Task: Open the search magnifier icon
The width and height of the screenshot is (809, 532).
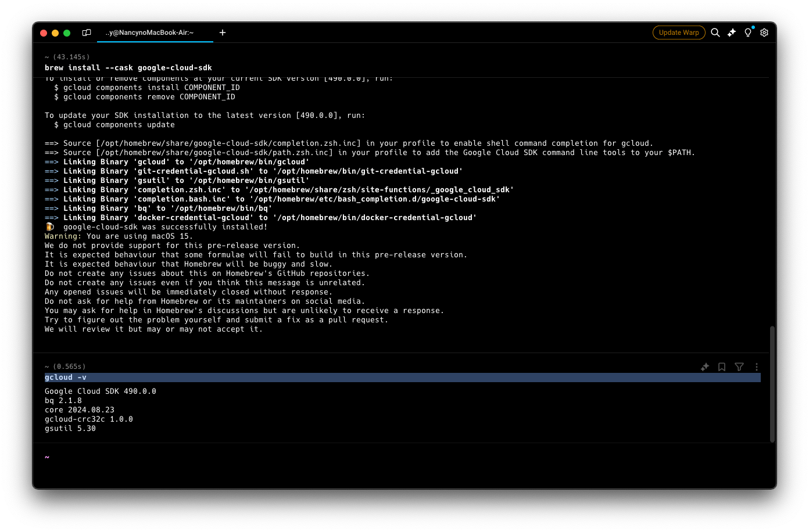Action: pyautogui.click(x=715, y=33)
